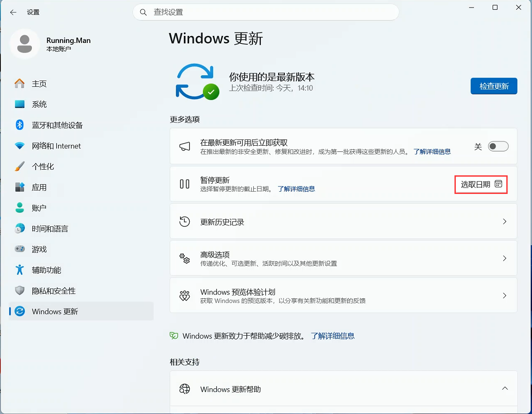Click the pause icon beside 暂停更新
Screen dimensions: 532x414
coord(185,184)
